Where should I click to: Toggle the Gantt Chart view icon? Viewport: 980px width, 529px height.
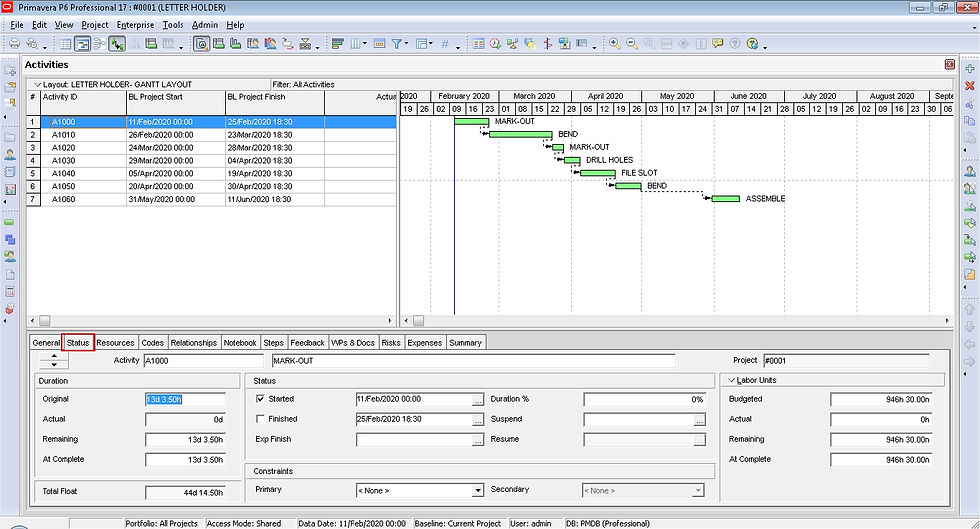(x=82, y=44)
